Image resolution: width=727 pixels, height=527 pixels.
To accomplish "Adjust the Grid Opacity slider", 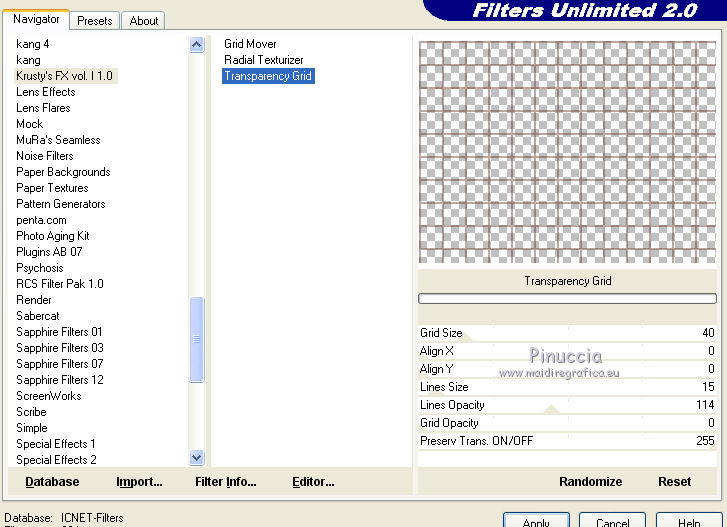I will tap(568, 423).
